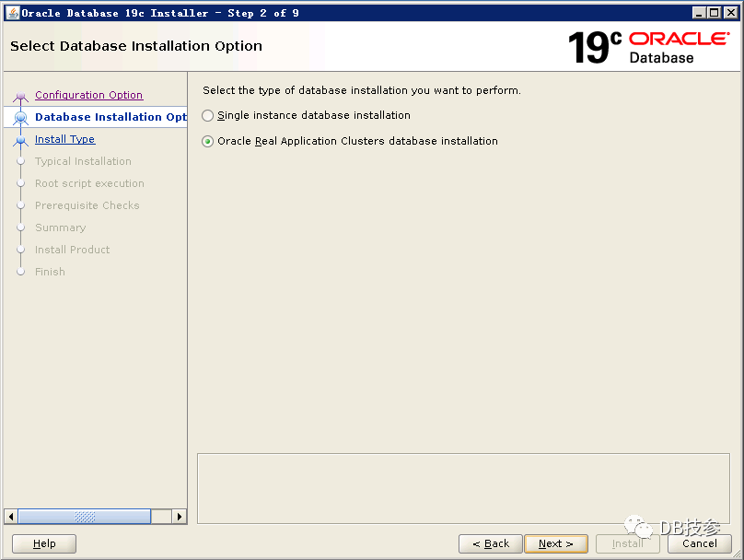This screenshot has width=744, height=560.
Task: Select the Database Installation Option step
Action: (110, 117)
